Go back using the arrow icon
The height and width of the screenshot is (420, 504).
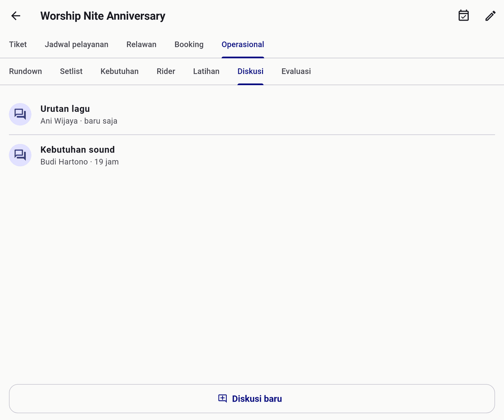pos(16,16)
